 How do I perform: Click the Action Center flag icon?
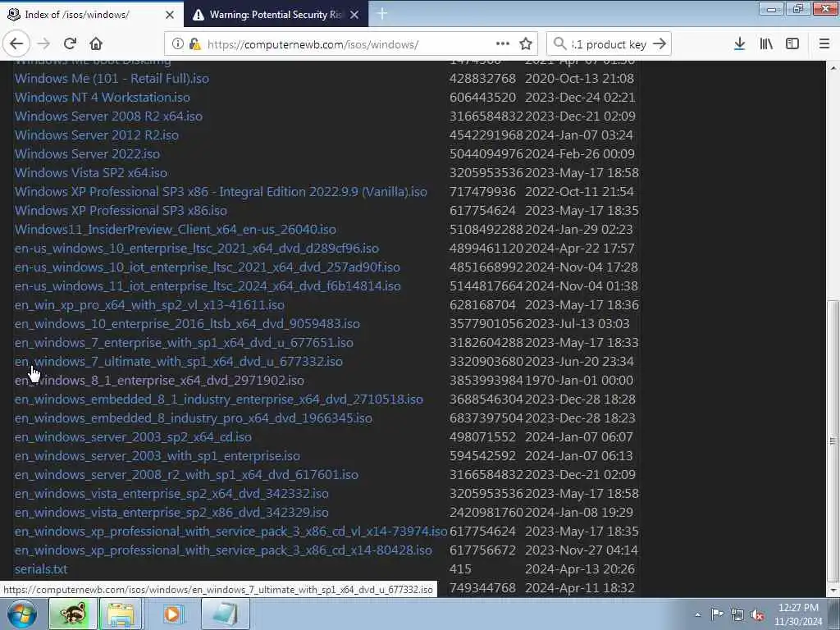(x=717, y=614)
